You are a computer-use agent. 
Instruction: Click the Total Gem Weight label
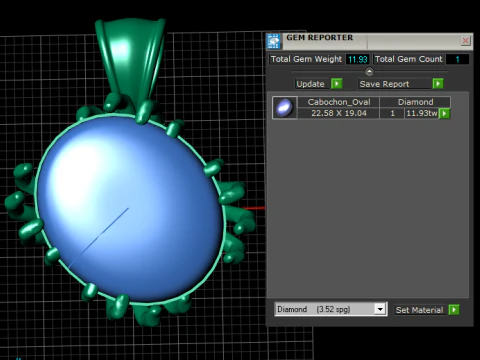point(306,59)
